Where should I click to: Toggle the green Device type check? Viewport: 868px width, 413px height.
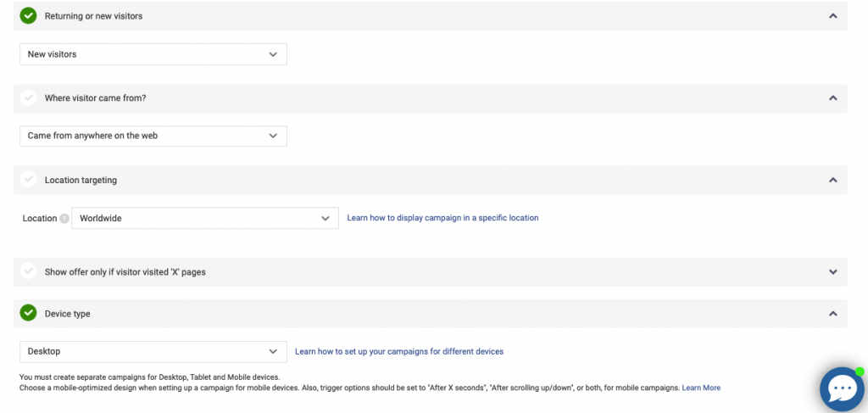click(28, 313)
